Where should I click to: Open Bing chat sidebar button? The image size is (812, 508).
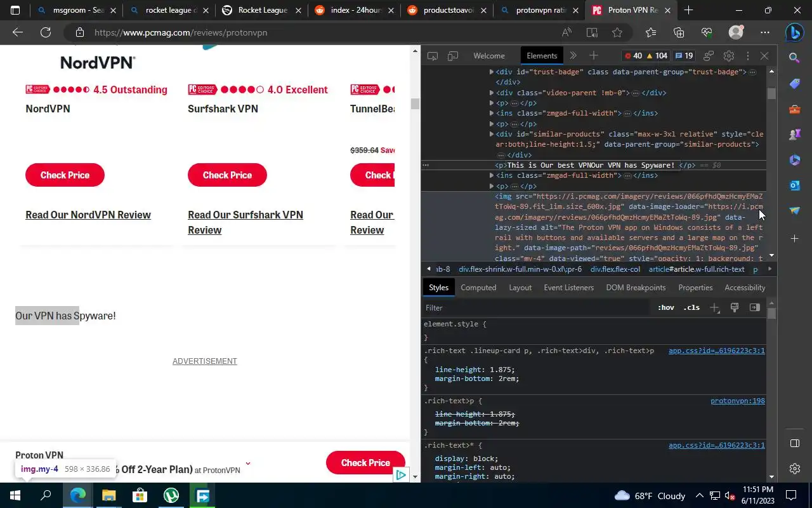coord(794,32)
